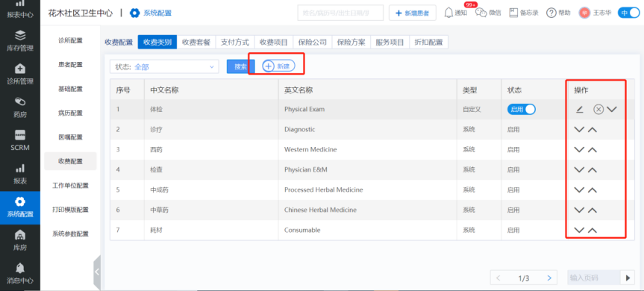Switch to 保险方案 tab

[x=351, y=42]
